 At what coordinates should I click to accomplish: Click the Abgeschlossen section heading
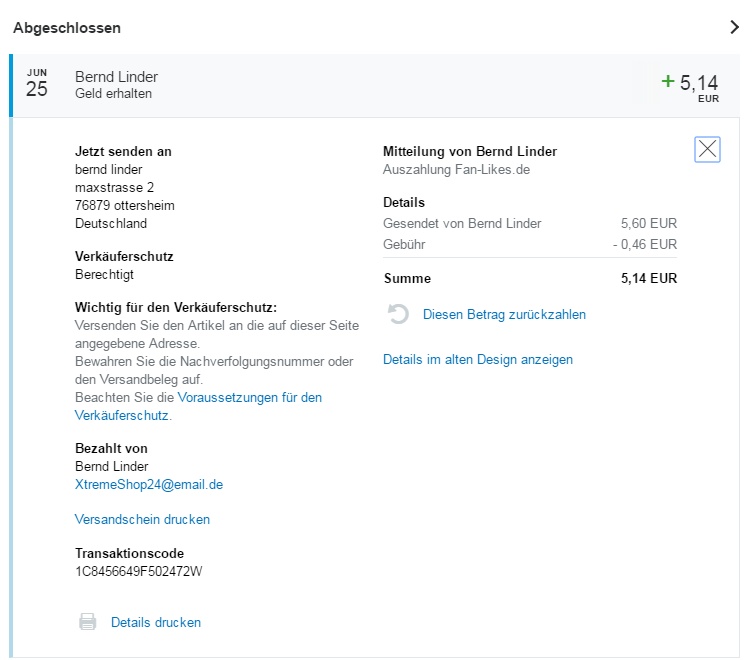[x=67, y=28]
